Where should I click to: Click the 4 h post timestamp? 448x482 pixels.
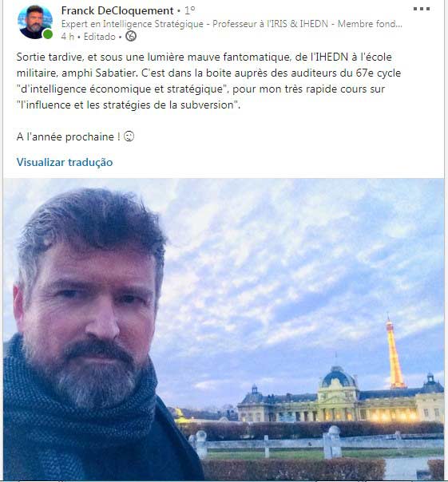pyautogui.click(x=67, y=37)
